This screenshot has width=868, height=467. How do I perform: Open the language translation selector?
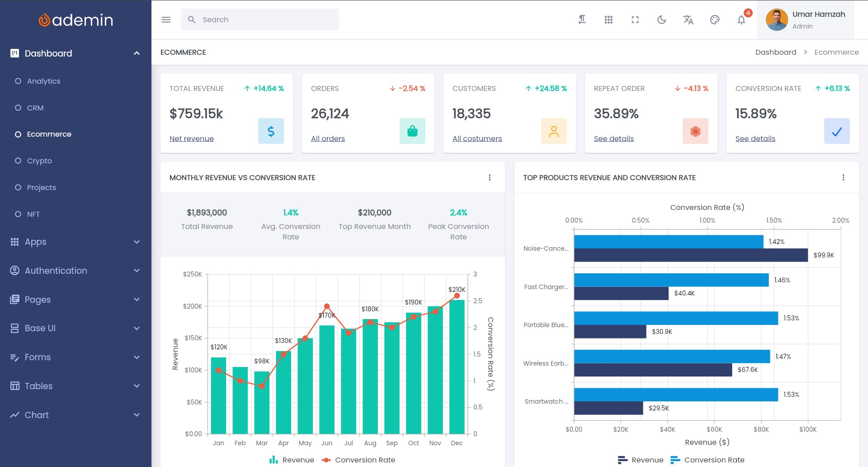click(688, 20)
